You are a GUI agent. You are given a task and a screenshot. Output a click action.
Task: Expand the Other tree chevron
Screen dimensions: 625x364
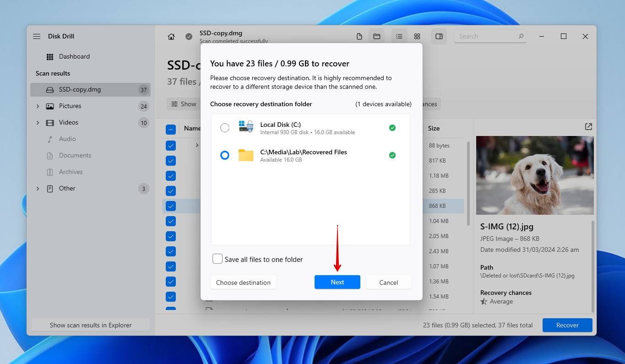click(x=38, y=189)
